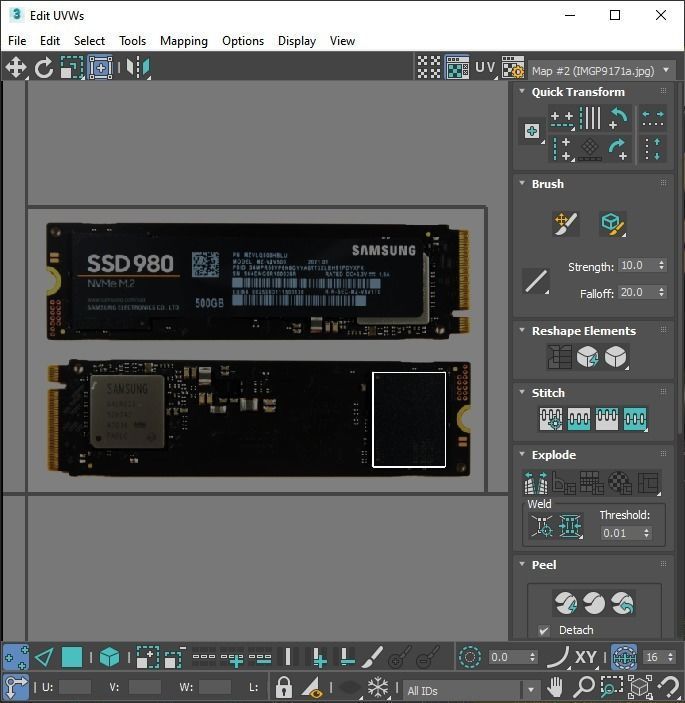This screenshot has width=685, height=703.
Task: Open the Tools menu
Action: pyautogui.click(x=133, y=41)
